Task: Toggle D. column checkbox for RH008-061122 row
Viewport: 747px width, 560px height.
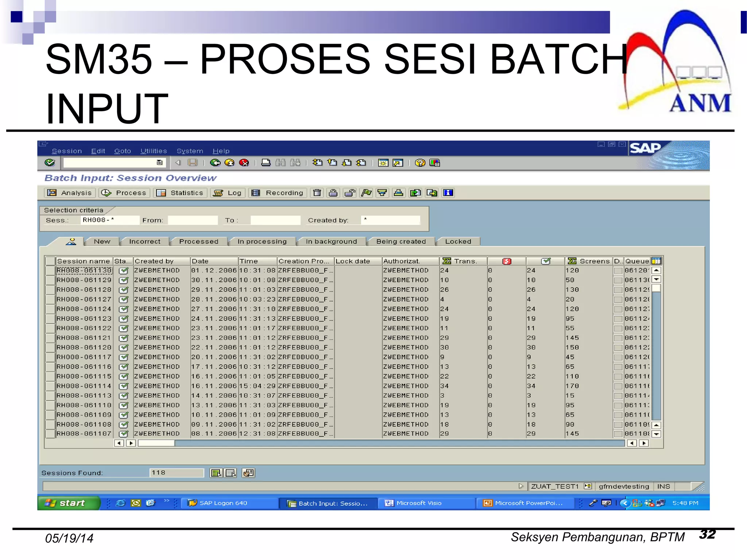Action: point(618,328)
